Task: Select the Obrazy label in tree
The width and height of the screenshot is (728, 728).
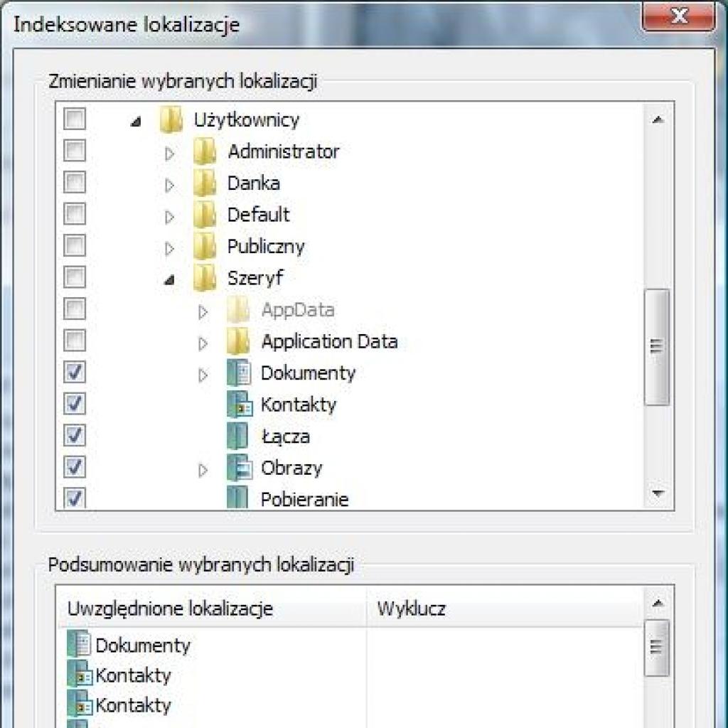Action: click(291, 468)
